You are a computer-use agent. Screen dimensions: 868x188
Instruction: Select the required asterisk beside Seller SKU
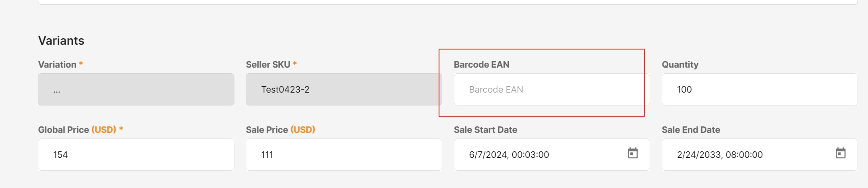(295, 63)
